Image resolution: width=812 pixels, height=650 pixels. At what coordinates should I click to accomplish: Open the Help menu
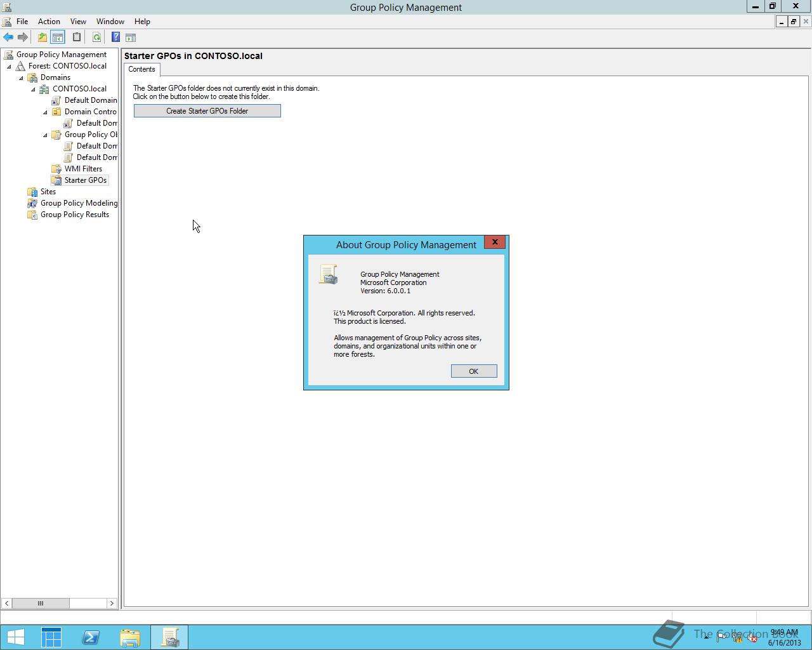[142, 22]
